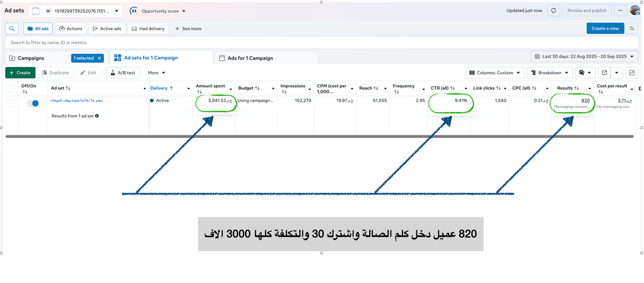
Task: Select the All ads view
Action: 38,29
